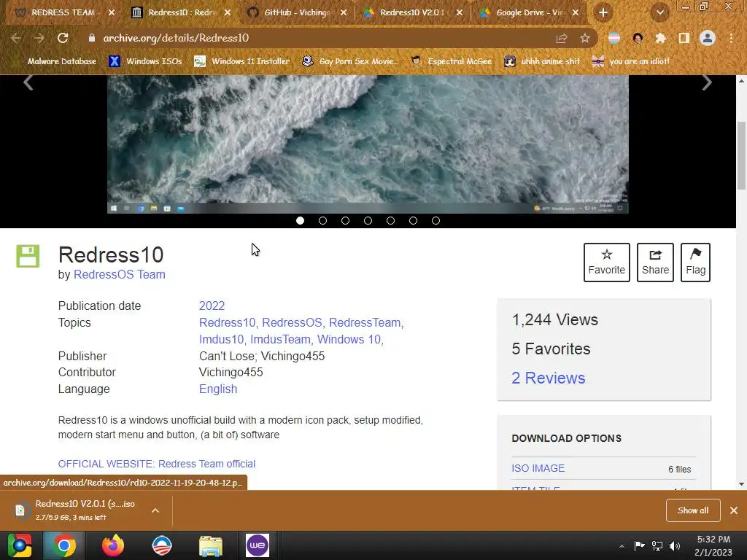Select the second carousel dot
This screenshot has width=747, height=560.
tap(322, 220)
